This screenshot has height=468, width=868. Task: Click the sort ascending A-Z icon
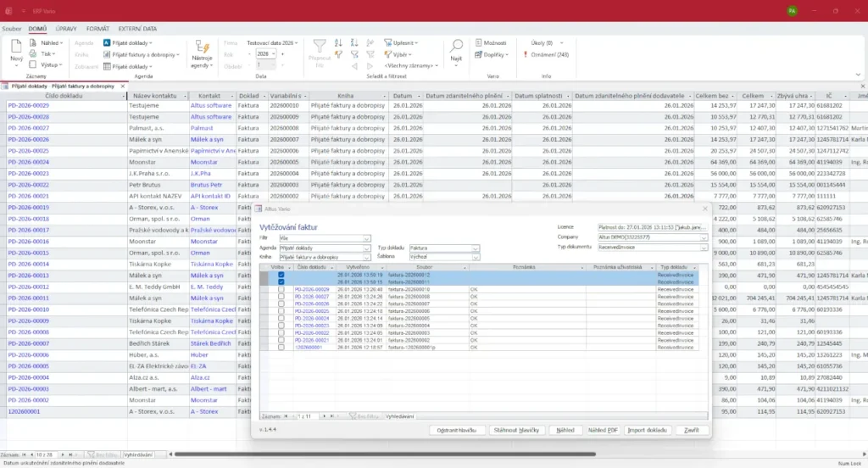pos(338,42)
